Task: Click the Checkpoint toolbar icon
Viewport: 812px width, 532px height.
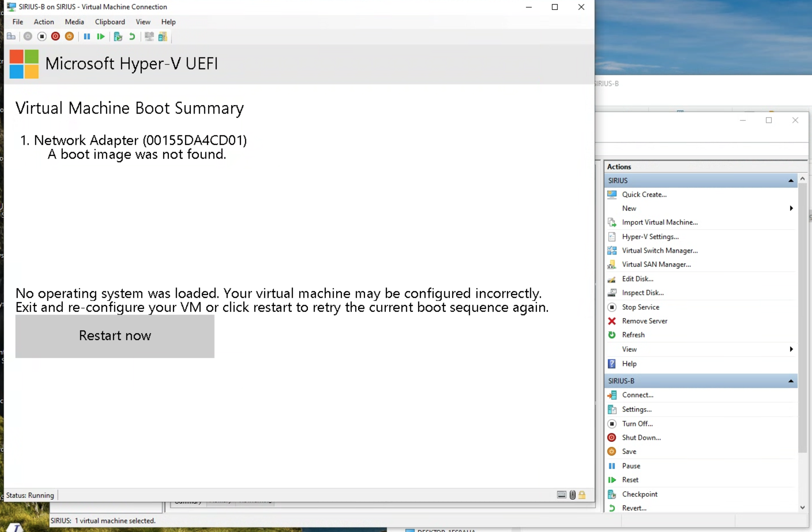Action: point(118,36)
